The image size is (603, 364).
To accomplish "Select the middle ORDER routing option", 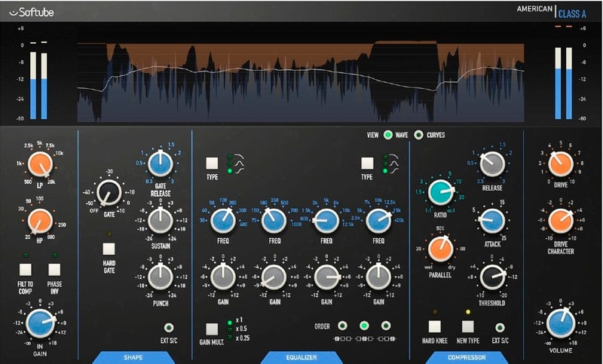I will pyautogui.click(x=365, y=326).
